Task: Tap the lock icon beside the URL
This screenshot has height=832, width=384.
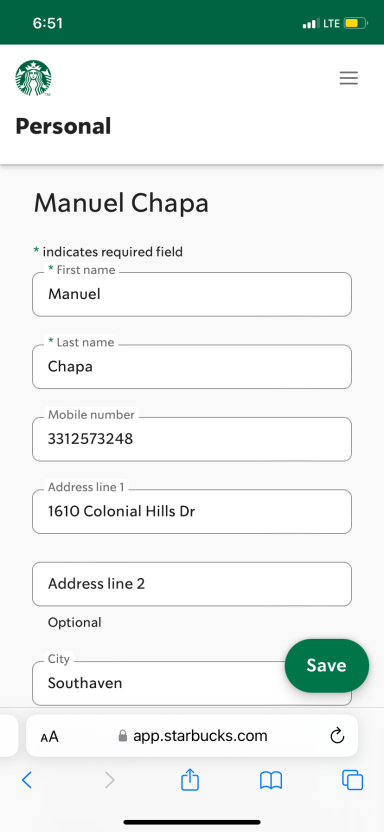Action: coord(123,736)
